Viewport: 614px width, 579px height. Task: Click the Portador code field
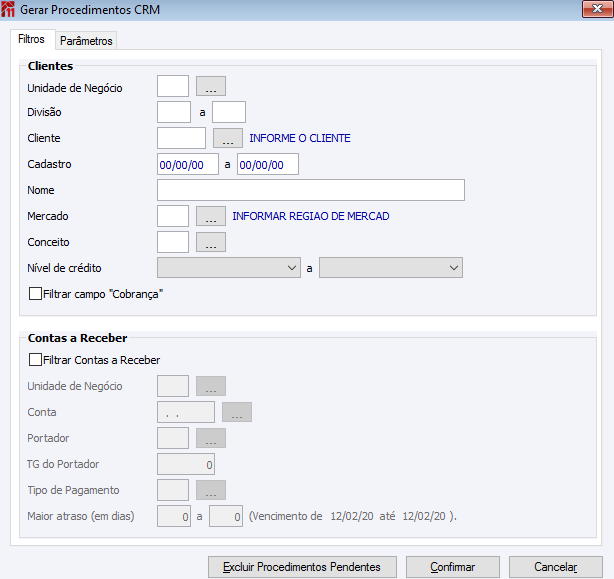[173, 438]
